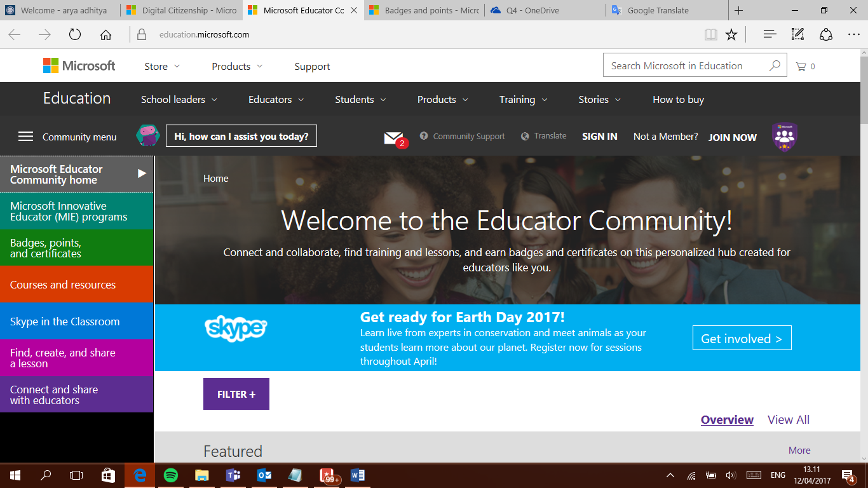Image resolution: width=868 pixels, height=488 pixels.
Task: Click the purple community shield badge
Action: point(785,137)
